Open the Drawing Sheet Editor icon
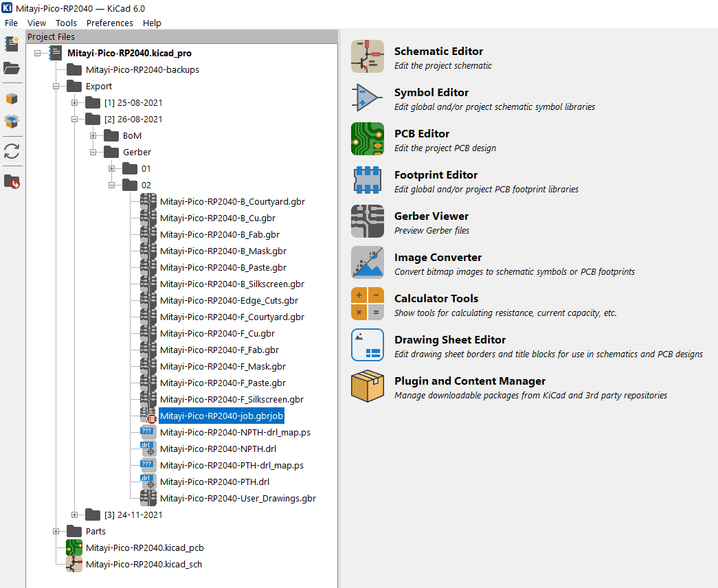 point(367,345)
